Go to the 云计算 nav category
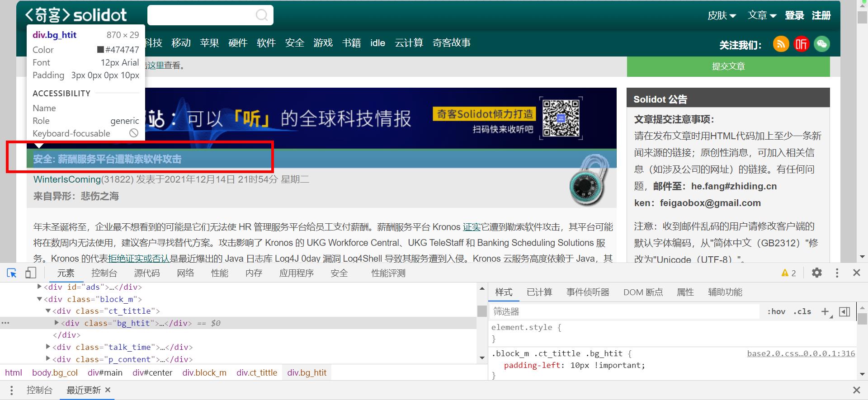The image size is (868, 400). click(x=409, y=43)
